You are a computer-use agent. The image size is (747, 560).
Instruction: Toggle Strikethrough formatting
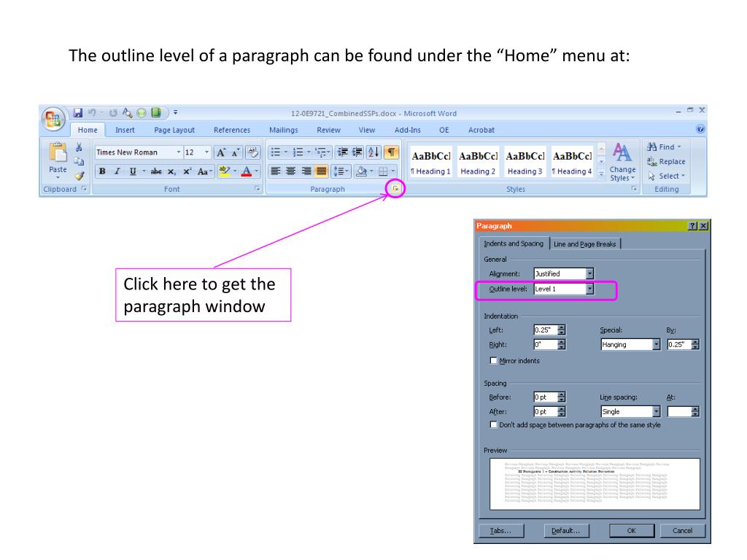pos(156,171)
